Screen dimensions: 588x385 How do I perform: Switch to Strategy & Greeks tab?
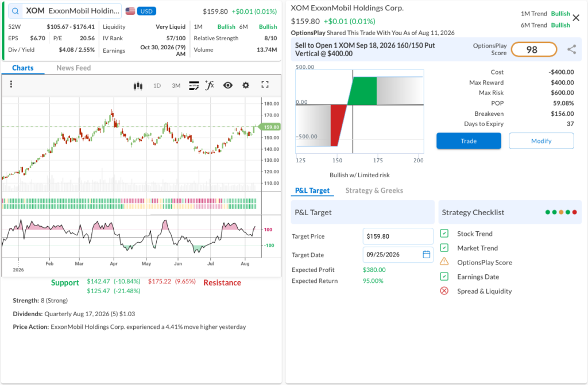(x=374, y=190)
